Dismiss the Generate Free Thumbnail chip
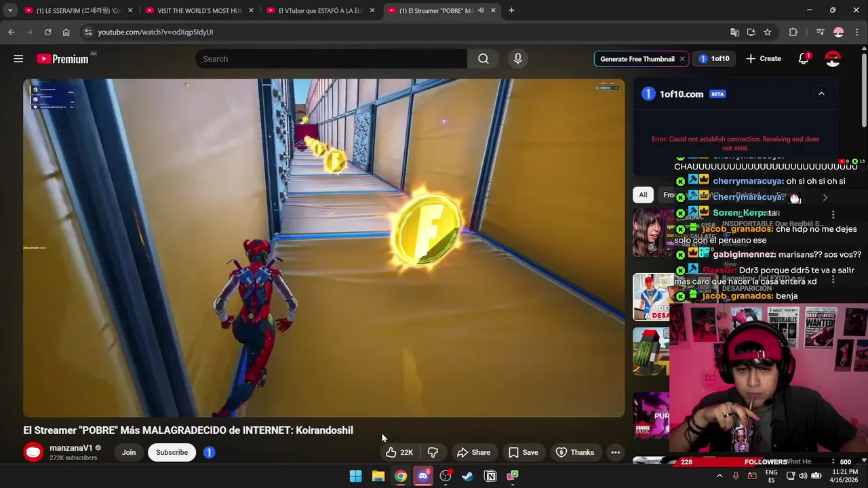Screen dimensions: 868x488 [x=682, y=59]
